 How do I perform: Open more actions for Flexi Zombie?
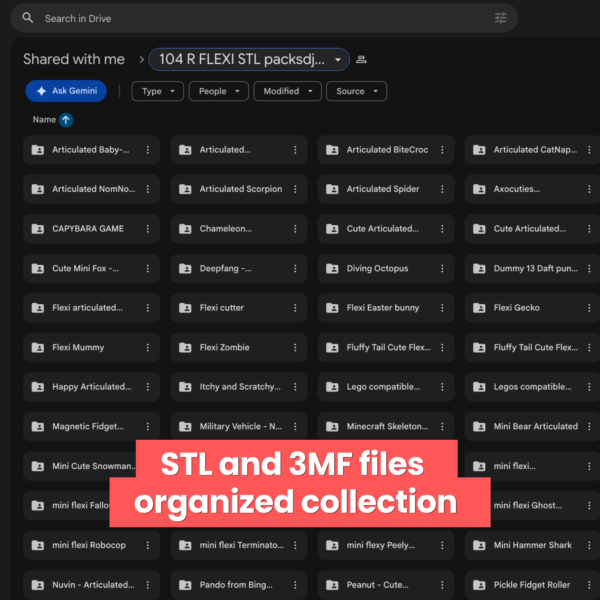click(295, 347)
